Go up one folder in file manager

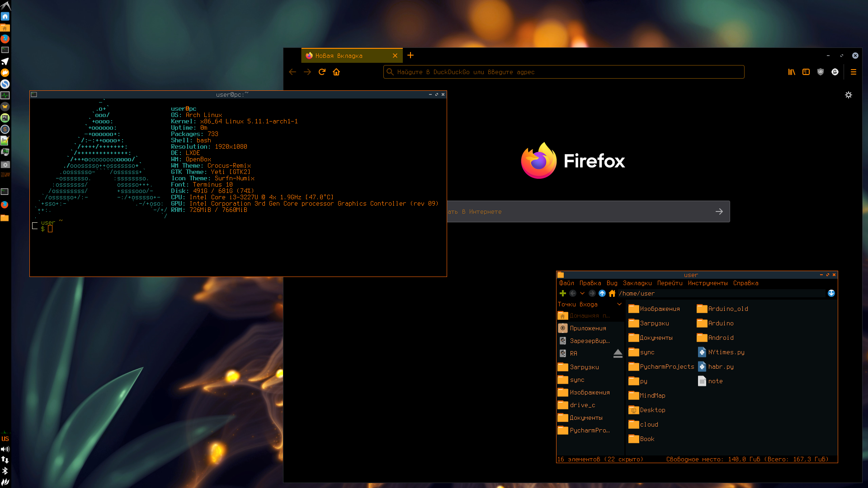coord(602,293)
